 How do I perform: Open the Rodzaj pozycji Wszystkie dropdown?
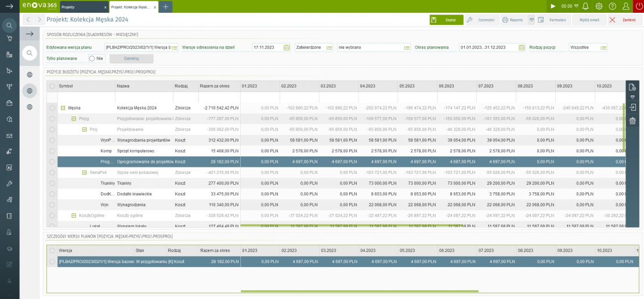(603, 48)
